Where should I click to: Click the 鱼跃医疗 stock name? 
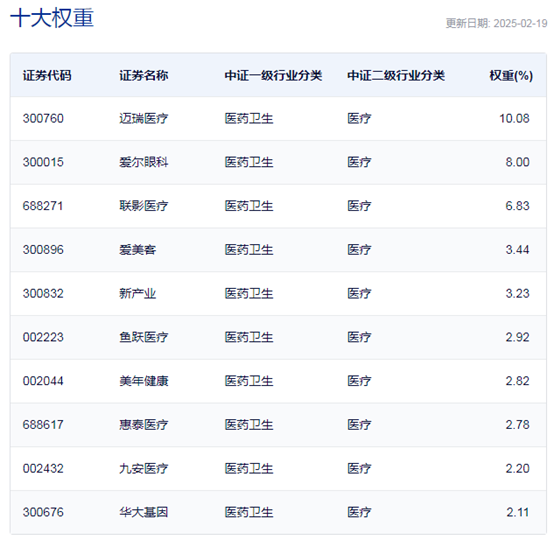143,338
